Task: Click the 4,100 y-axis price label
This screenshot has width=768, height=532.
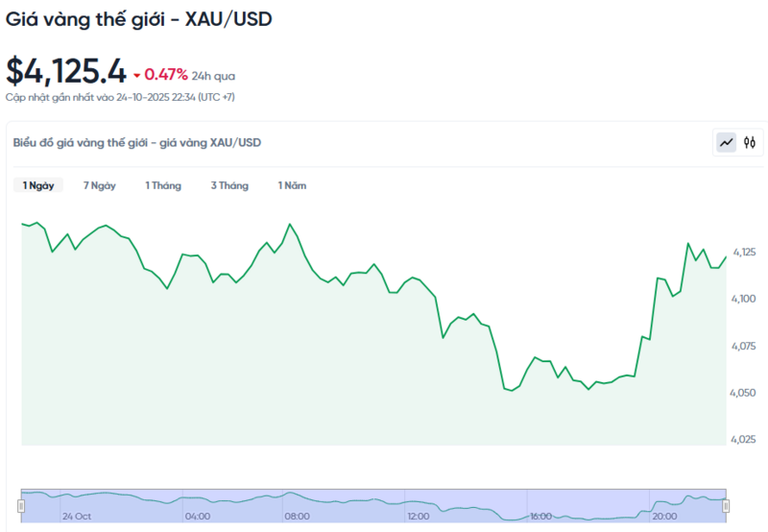Action: (744, 299)
